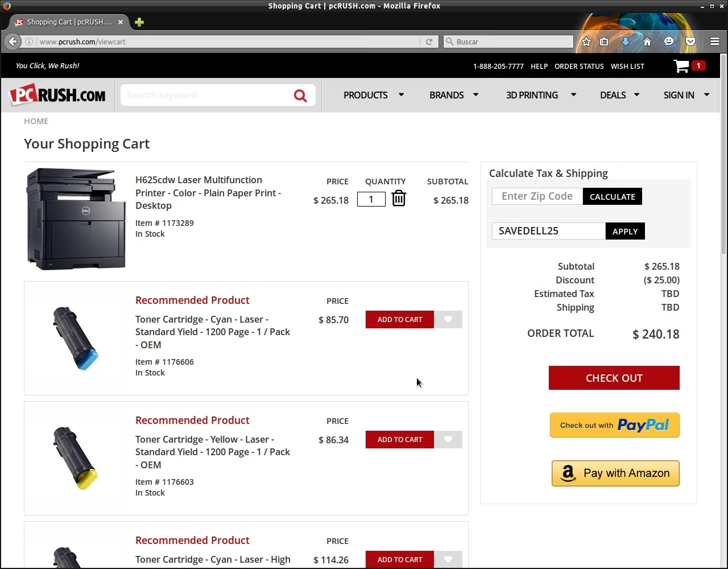Viewport: 728px width, 569px height.
Task: Open the Firefox hamburger menu
Action: click(715, 42)
